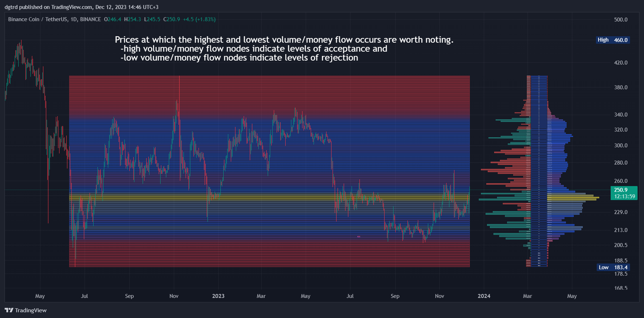Viewport: 644px width, 318px height.
Task: Click the 178.5 price axis value
Action: 621,274
